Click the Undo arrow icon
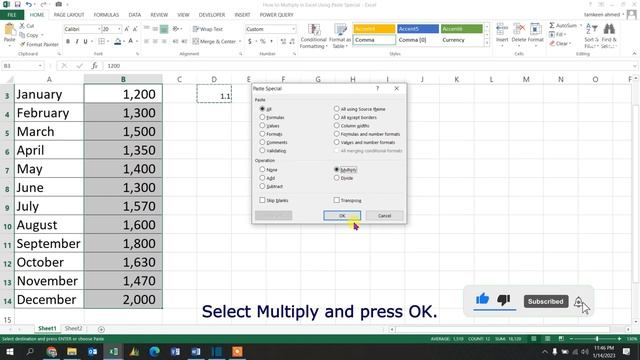This screenshot has height=360, width=640. coord(29,4)
